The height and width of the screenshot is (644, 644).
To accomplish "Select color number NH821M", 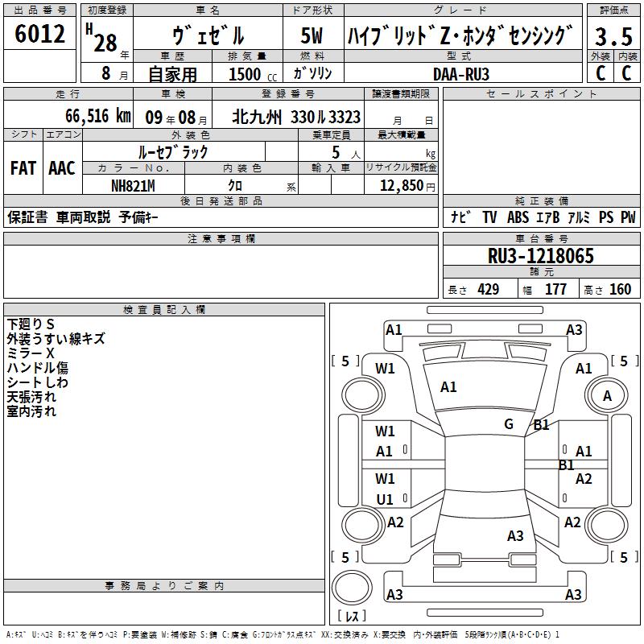I will (133, 186).
